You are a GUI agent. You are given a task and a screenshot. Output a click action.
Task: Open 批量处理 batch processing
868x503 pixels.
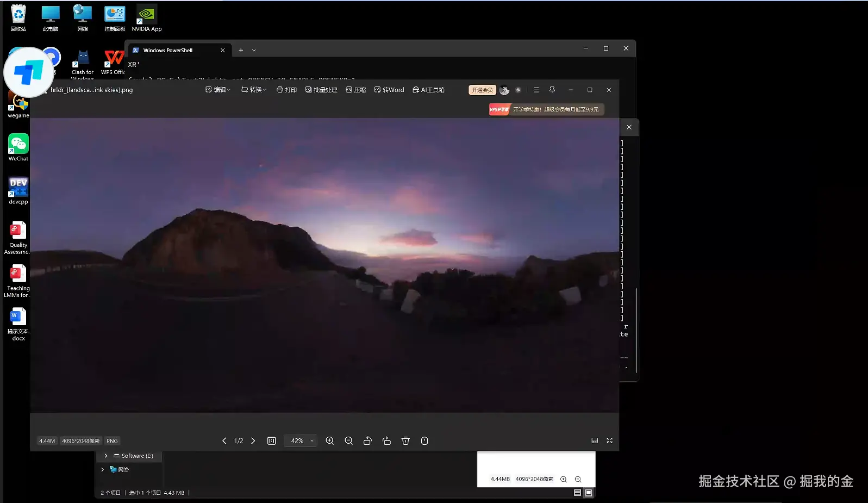click(321, 90)
